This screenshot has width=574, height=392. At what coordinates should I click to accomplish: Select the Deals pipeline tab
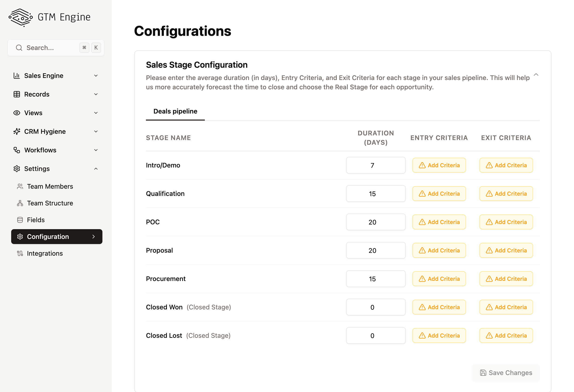click(x=175, y=111)
